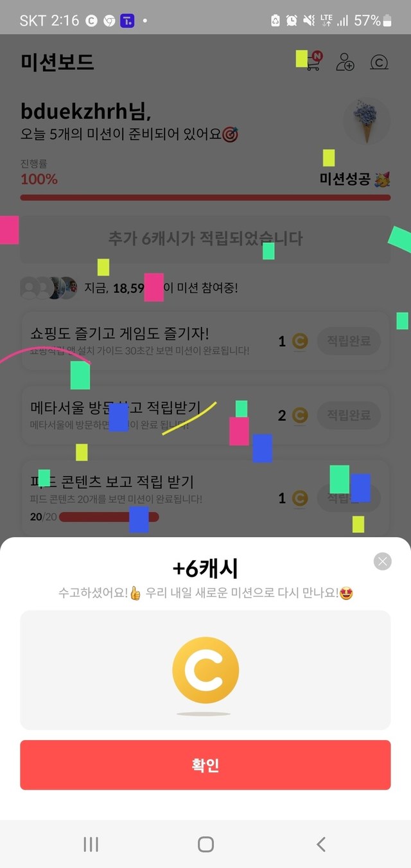The image size is (411, 868).
Task: Open the cash balance icon
Action: (380, 62)
